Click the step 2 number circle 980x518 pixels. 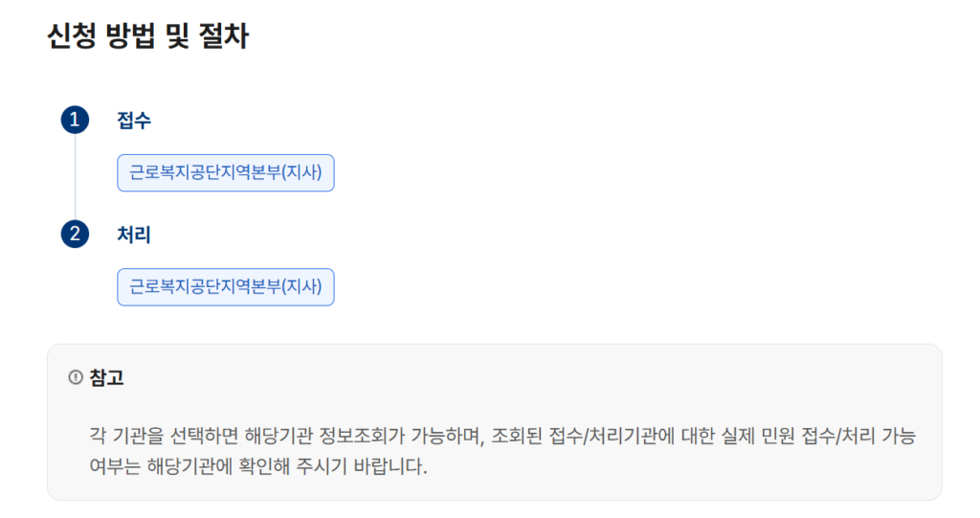click(75, 234)
